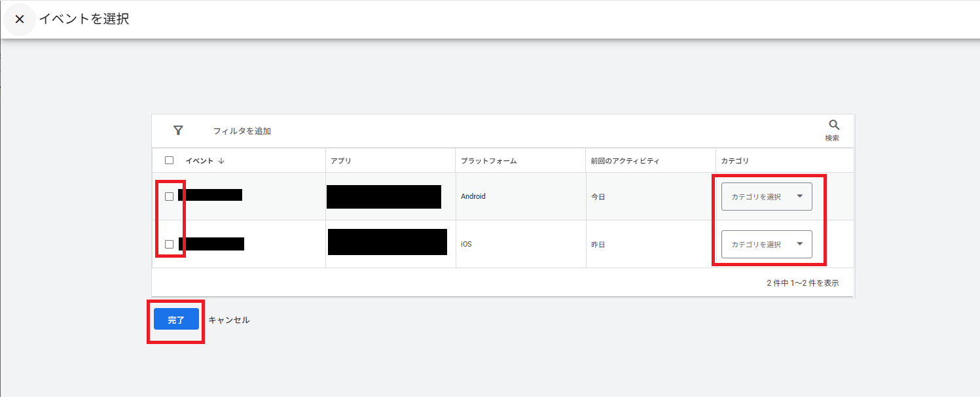
Task: Click the 昨日 activity cell
Action: point(598,245)
